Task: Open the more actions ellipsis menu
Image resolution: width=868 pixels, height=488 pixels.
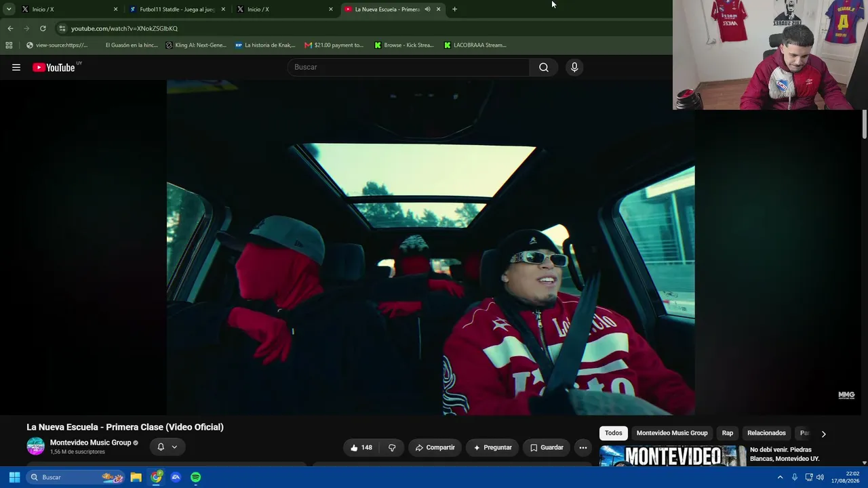Action: (x=583, y=447)
